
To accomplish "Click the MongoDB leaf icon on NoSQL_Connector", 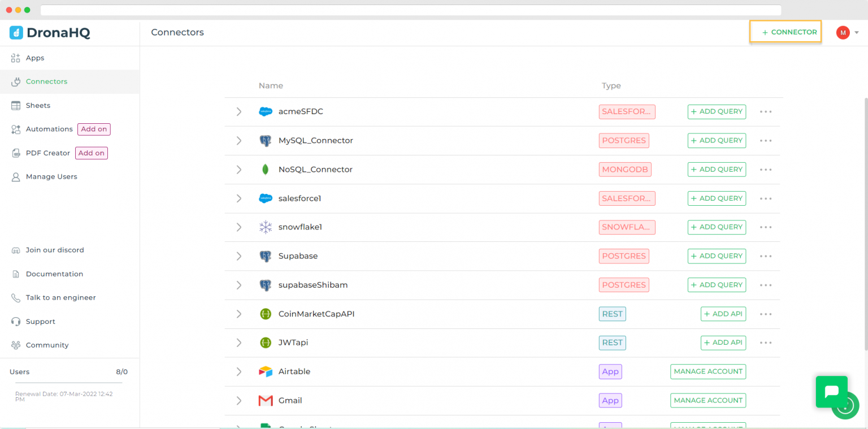I will tap(266, 169).
